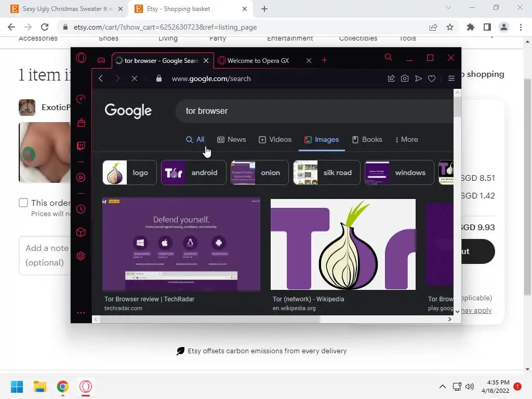This screenshot has width=532, height=399.
Task: Open My Flow paper plane icon
Action: point(418,79)
